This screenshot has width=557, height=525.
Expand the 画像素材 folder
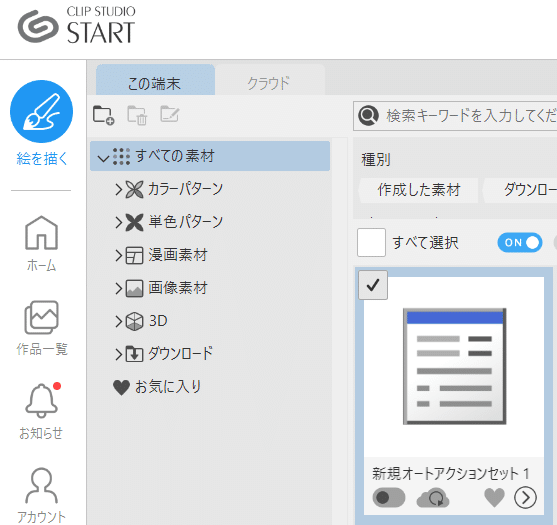[x=118, y=288]
